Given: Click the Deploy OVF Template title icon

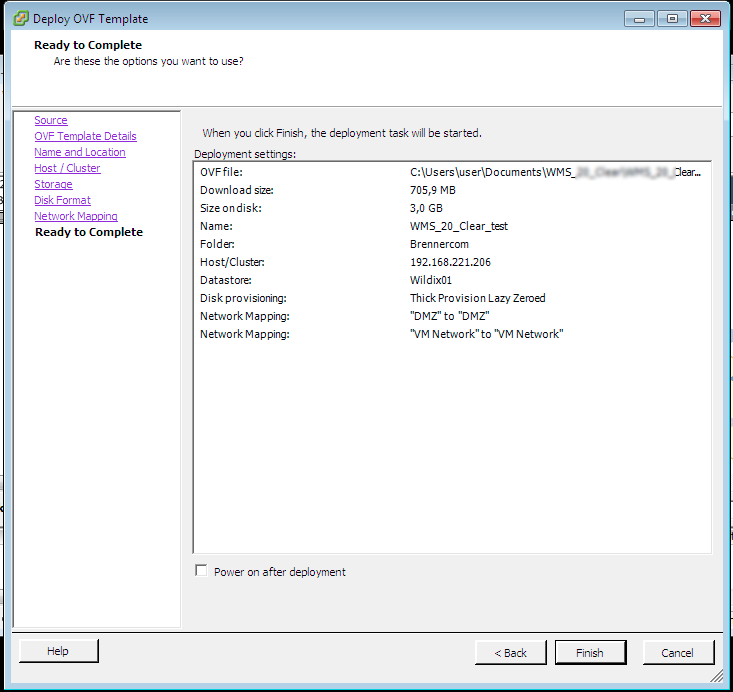Looking at the screenshot, I should click(21, 19).
